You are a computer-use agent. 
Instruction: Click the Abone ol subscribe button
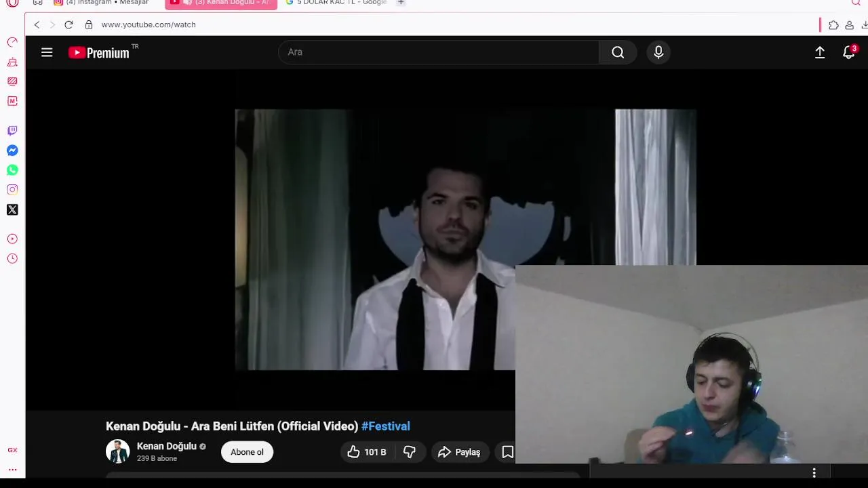click(247, 452)
